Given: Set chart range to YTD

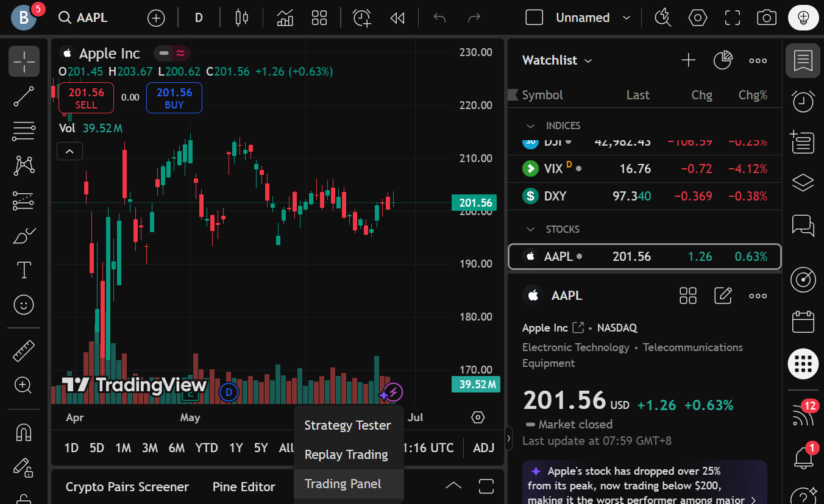Looking at the screenshot, I should [x=207, y=448].
